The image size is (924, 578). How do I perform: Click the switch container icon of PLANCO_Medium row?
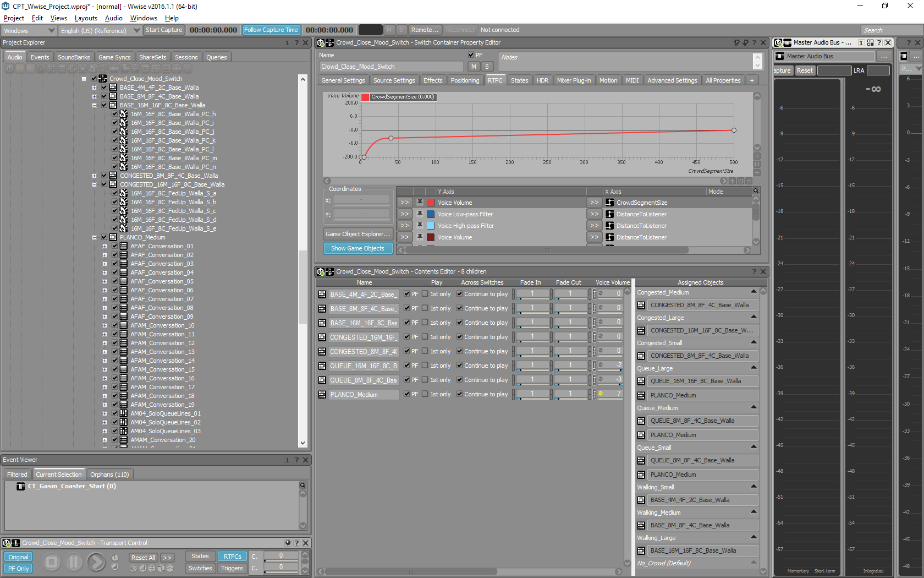pos(322,395)
